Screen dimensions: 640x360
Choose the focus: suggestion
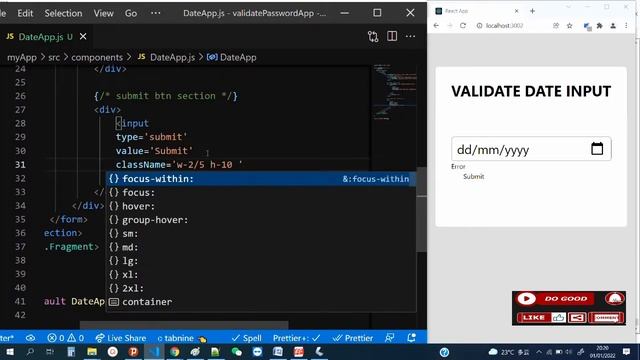[x=261, y=192]
